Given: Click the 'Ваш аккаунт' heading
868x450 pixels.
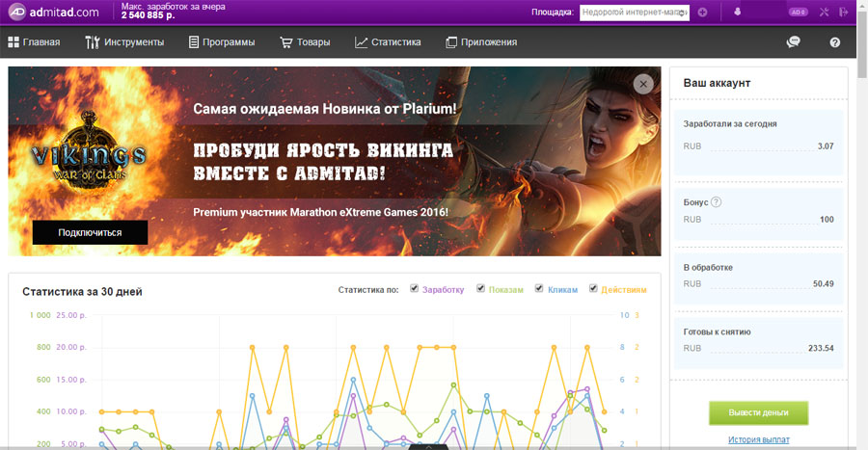Looking at the screenshot, I should [x=717, y=83].
